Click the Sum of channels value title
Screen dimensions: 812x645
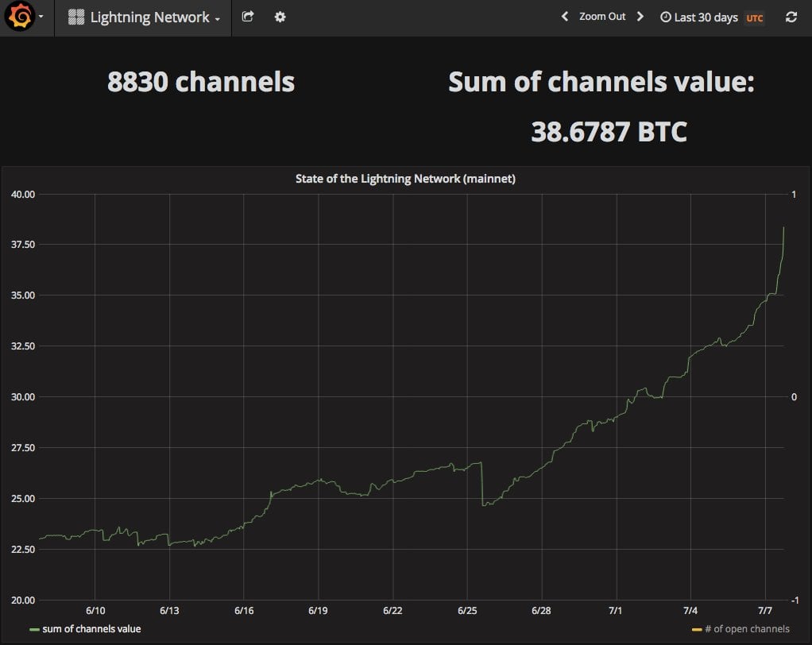tap(601, 82)
